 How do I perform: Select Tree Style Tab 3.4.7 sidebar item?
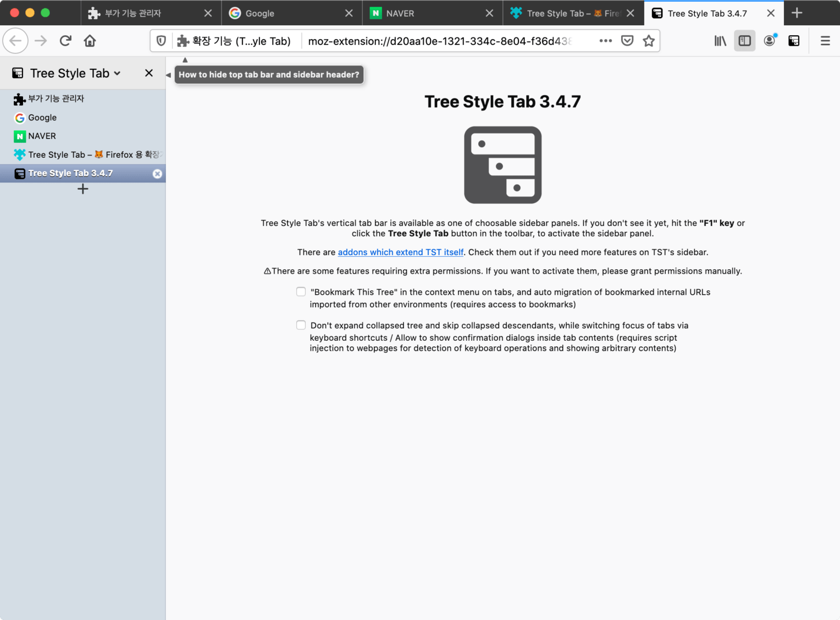click(83, 173)
